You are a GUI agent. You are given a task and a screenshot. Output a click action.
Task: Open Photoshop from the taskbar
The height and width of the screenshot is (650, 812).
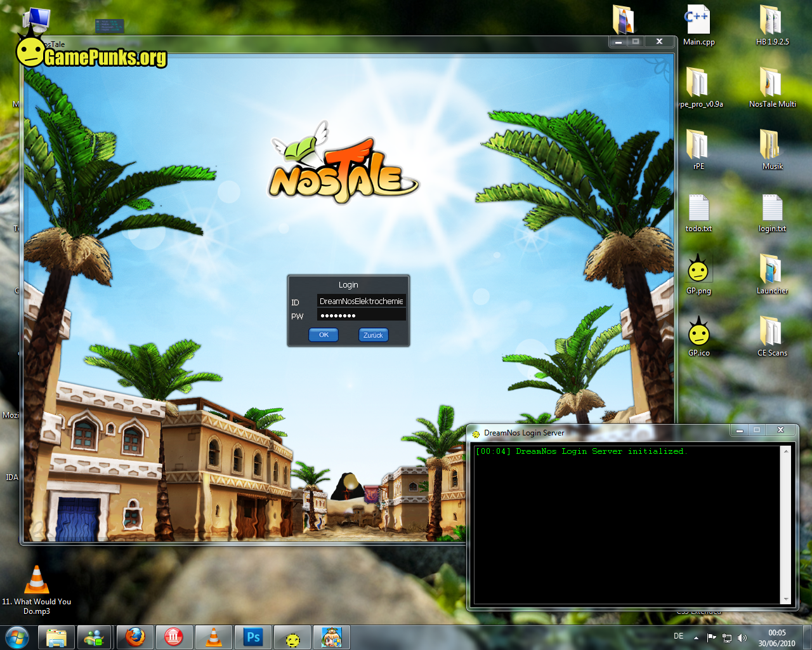[x=253, y=637]
